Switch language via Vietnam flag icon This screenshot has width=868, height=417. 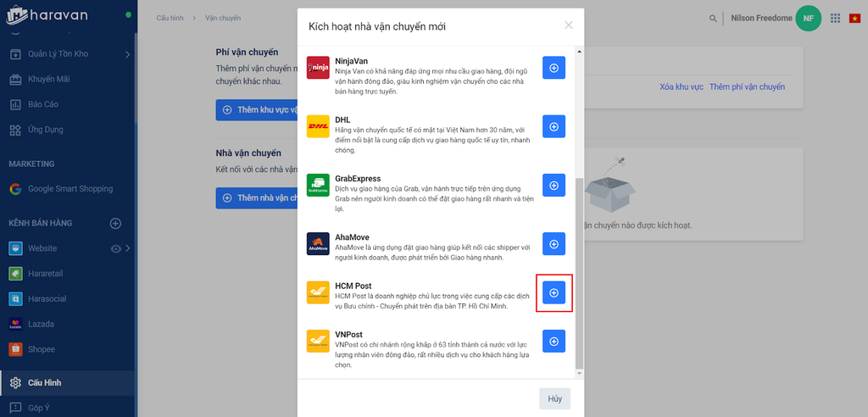point(854,19)
